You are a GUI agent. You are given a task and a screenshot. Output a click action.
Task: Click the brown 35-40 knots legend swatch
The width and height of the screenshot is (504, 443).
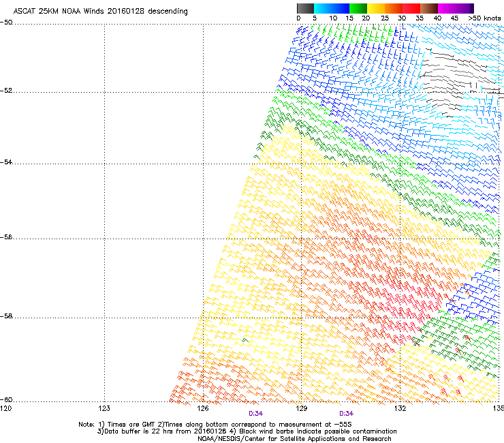(429, 8)
